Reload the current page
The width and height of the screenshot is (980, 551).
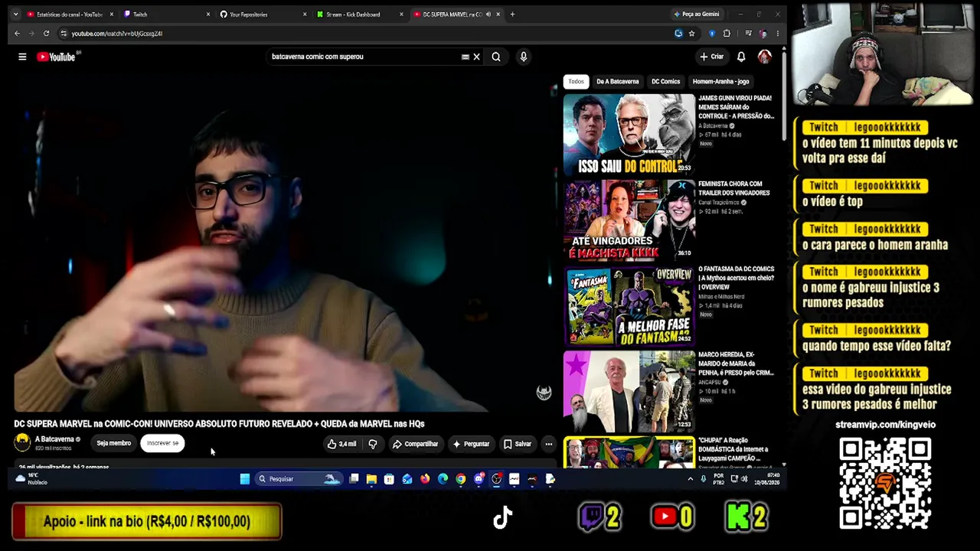click(x=46, y=34)
